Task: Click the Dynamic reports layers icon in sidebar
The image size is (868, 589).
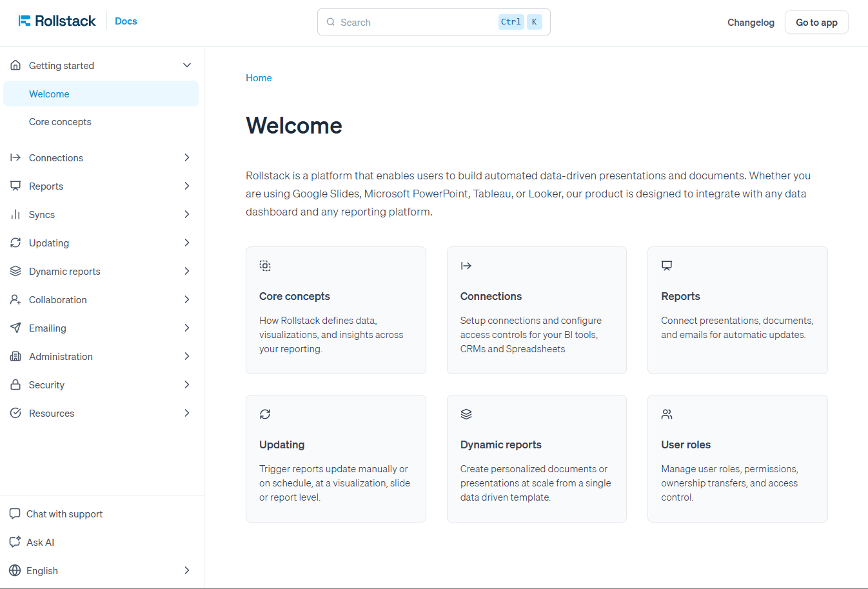Action: point(15,271)
